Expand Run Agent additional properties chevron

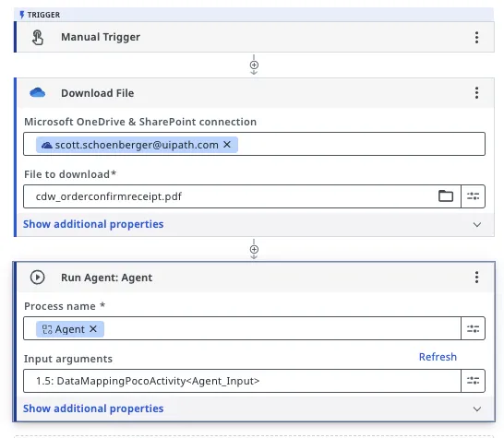pyautogui.click(x=477, y=408)
